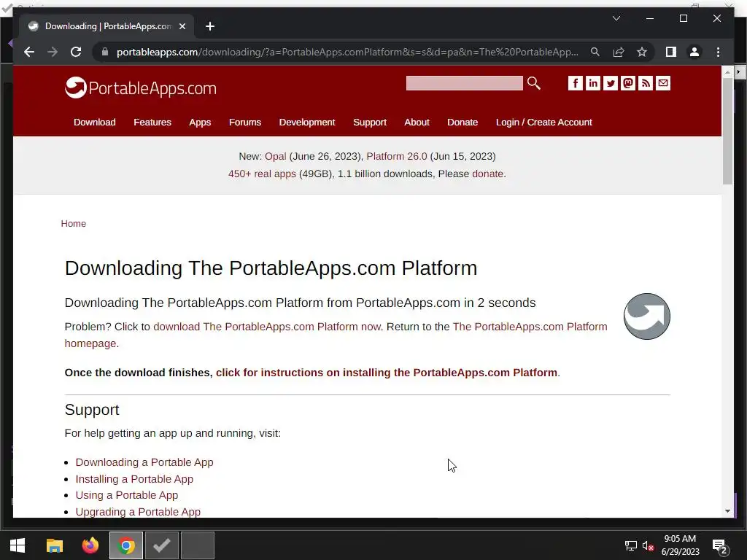Click the Chrome back arrow
The image size is (747, 560).
coord(29,52)
